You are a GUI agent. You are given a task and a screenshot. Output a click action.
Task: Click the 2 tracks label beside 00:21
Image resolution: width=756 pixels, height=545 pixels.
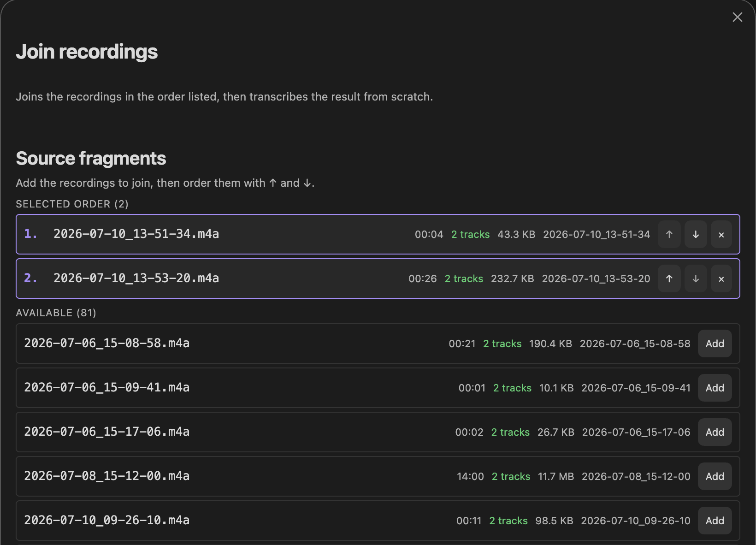(502, 344)
